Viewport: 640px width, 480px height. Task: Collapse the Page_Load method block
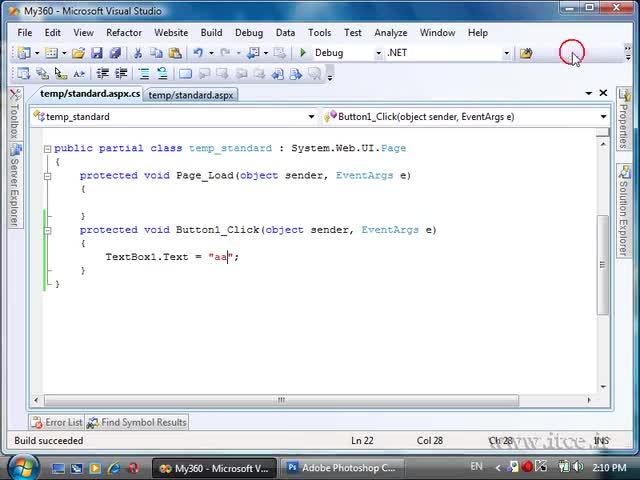click(47, 176)
